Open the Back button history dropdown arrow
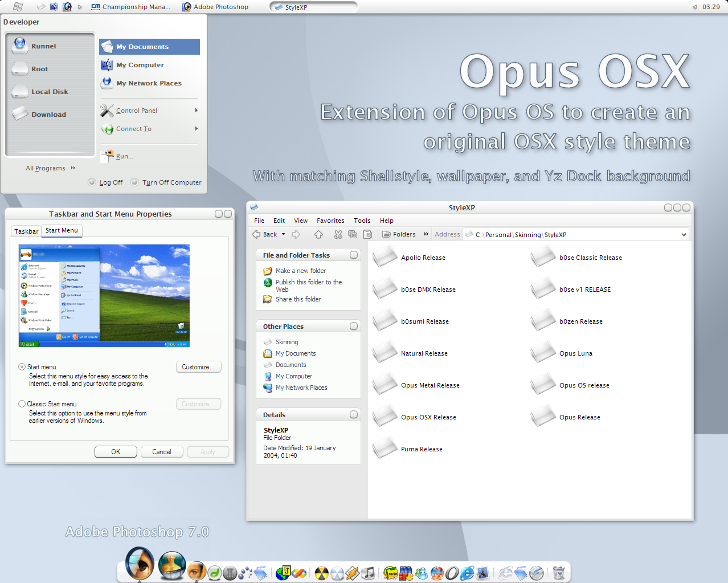This screenshot has width=728, height=583. click(283, 234)
